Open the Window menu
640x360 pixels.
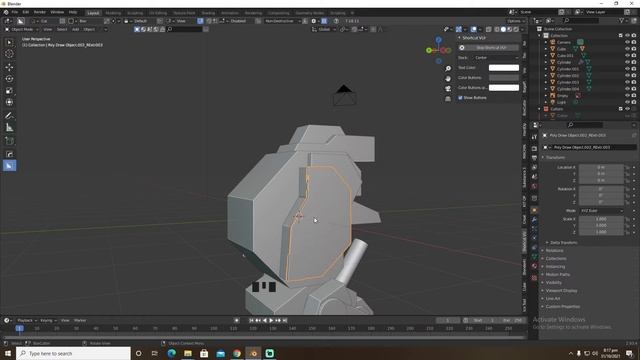(x=57, y=12)
